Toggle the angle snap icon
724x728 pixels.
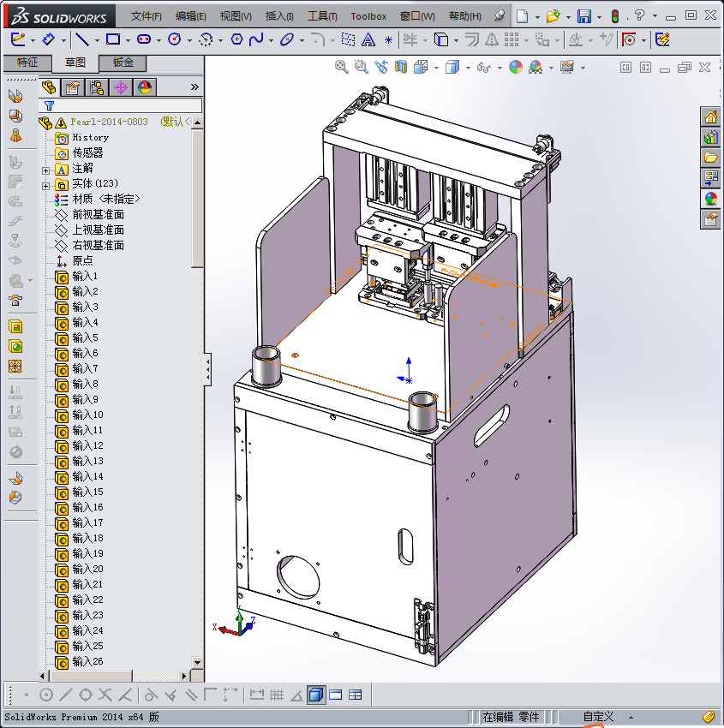pos(296,695)
